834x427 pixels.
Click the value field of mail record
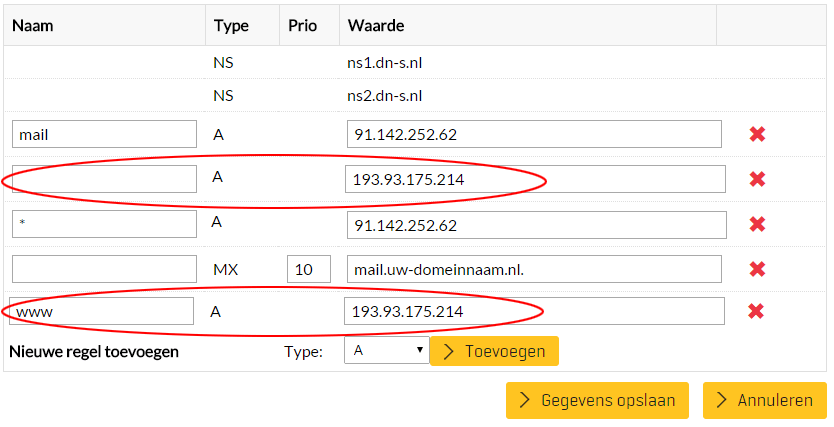[534, 134]
